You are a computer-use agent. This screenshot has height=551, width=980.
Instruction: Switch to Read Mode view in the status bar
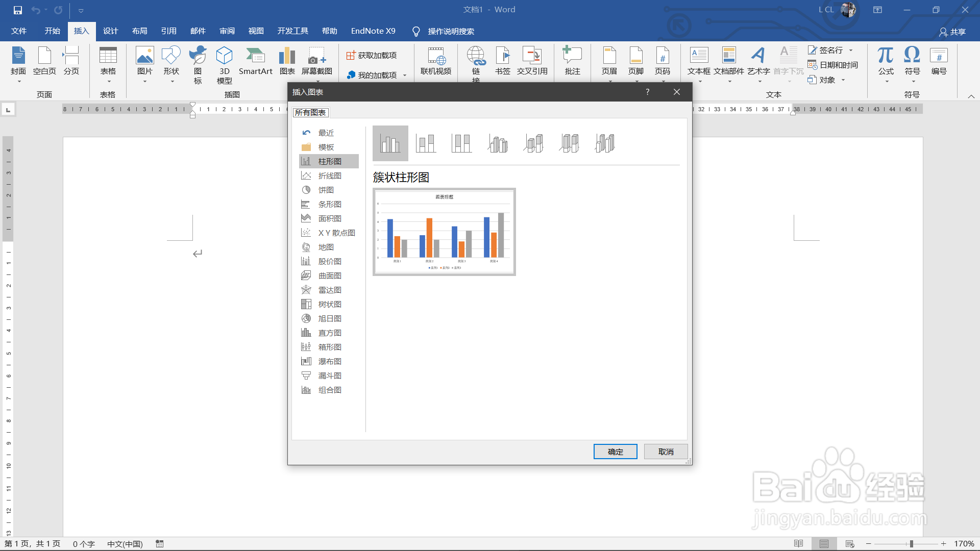coord(799,544)
